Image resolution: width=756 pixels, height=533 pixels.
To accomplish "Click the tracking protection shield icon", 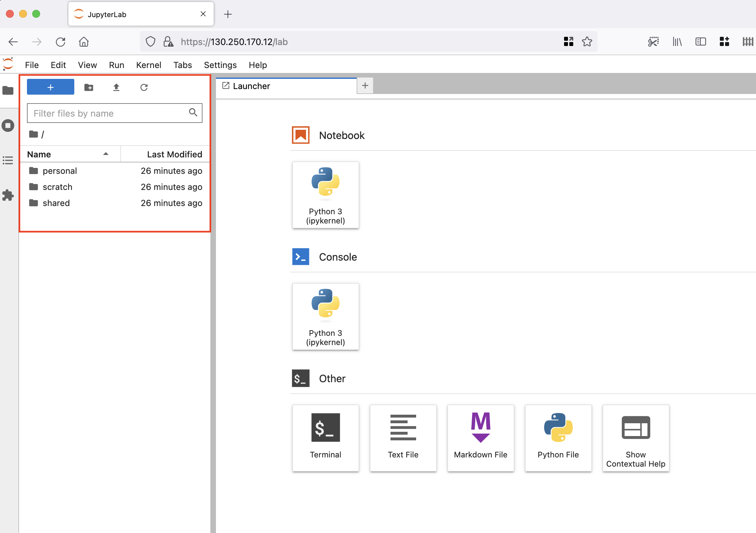I will [x=151, y=42].
